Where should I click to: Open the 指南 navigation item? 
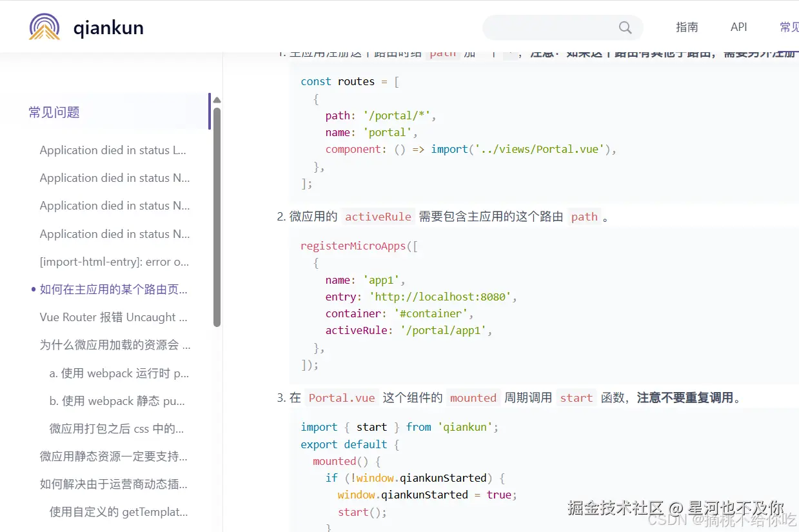(x=687, y=27)
